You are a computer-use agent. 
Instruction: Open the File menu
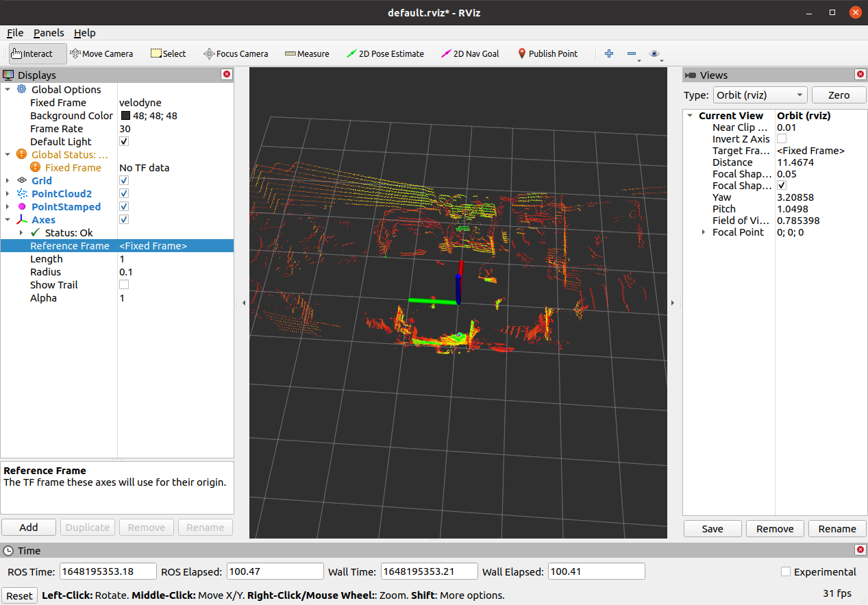point(15,33)
